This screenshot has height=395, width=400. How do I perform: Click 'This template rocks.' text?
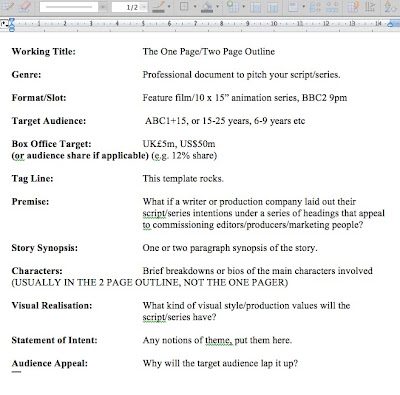[x=183, y=179]
